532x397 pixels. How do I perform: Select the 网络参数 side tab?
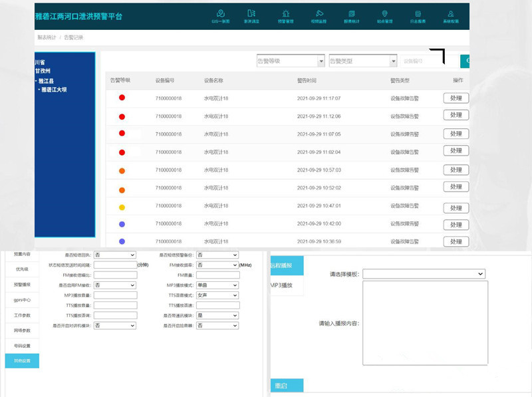coord(23,330)
